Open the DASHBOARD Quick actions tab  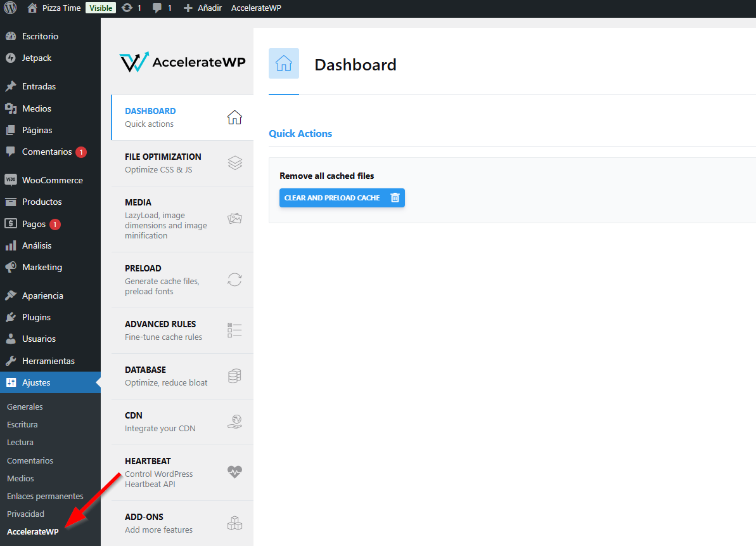pos(183,117)
